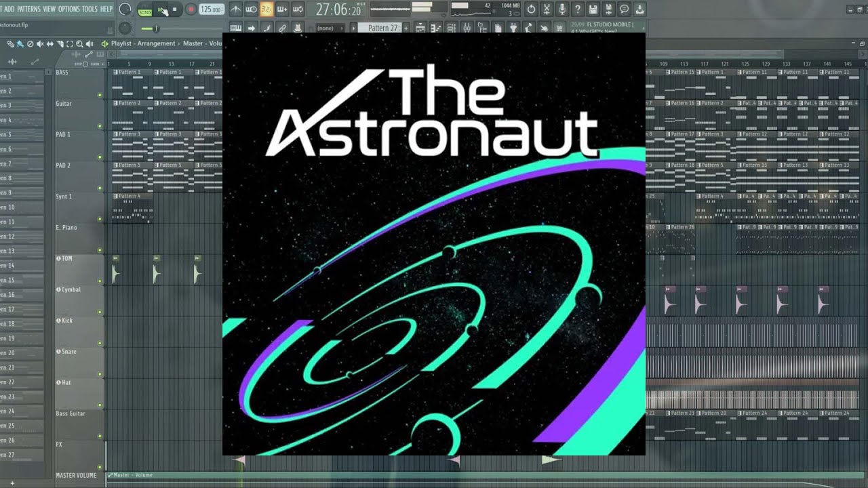Select the playlist delete tool
868x488 pixels.
30,43
